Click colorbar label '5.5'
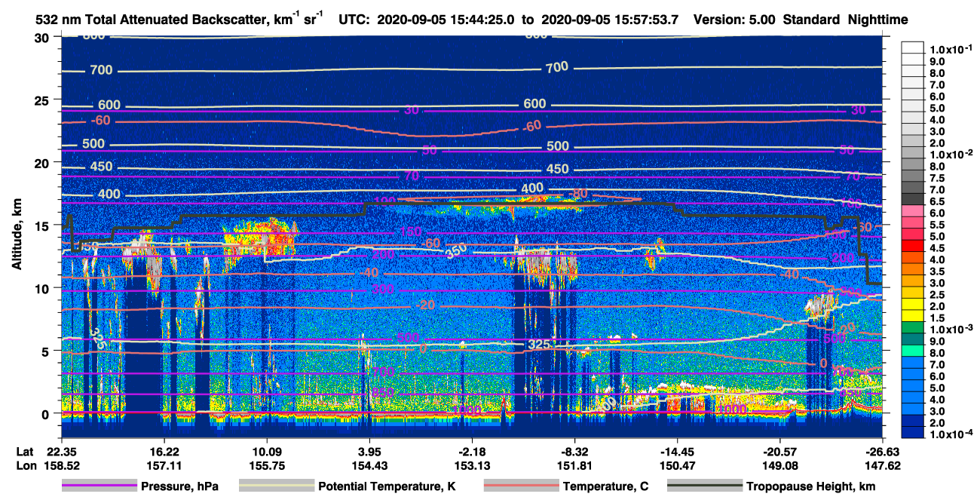 [x=938, y=225]
